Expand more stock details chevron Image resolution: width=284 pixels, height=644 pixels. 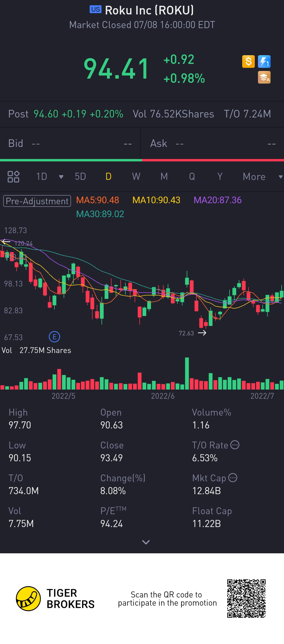click(x=146, y=542)
